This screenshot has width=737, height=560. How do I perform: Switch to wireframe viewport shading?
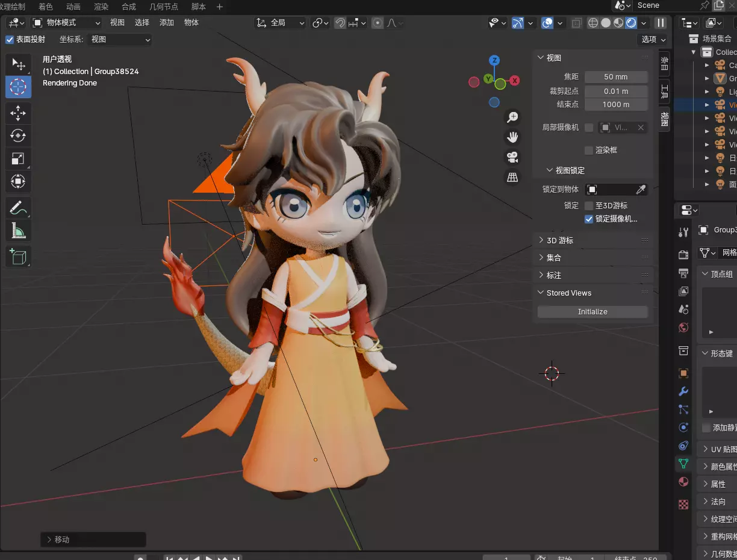pos(593,23)
